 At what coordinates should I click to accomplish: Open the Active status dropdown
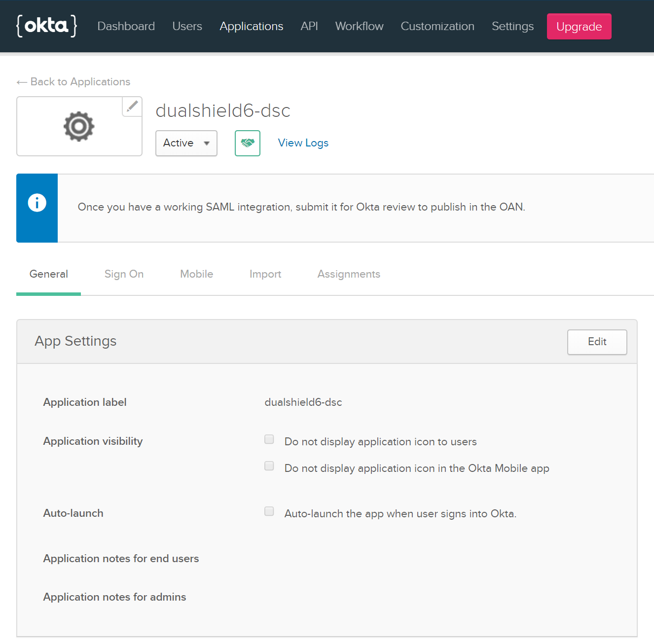(x=186, y=143)
